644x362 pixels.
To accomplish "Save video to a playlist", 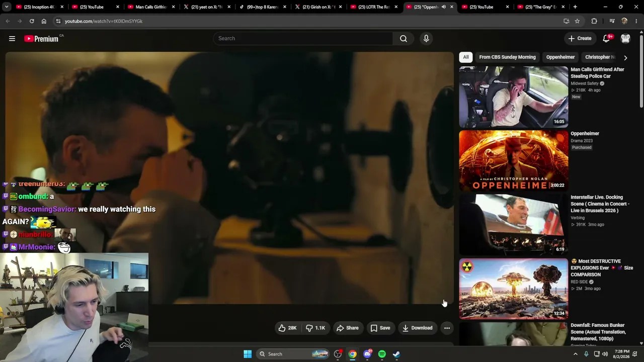I will [x=380, y=328].
